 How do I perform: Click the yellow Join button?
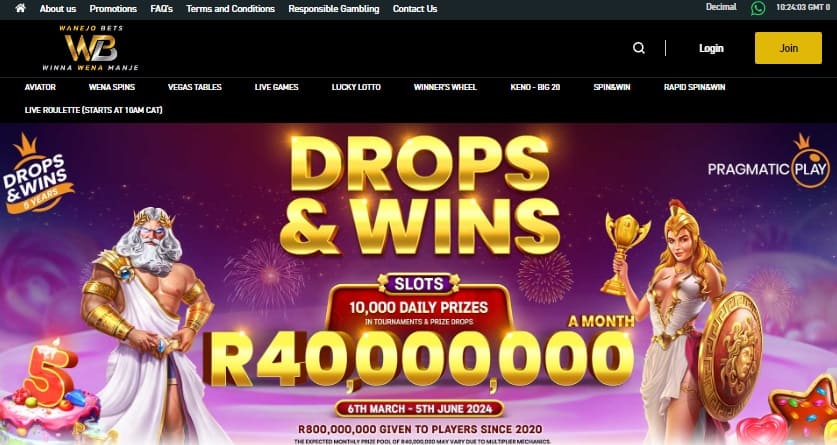coord(788,48)
